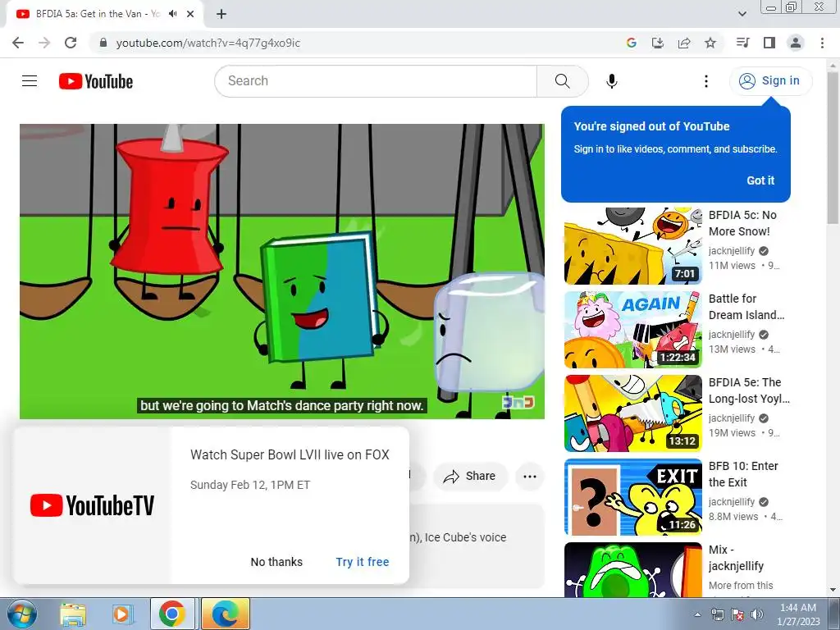Image resolution: width=840 pixels, height=630 pixels.
Task: Click the volume speaker tray icon
Action: click(x=757, y=614)
